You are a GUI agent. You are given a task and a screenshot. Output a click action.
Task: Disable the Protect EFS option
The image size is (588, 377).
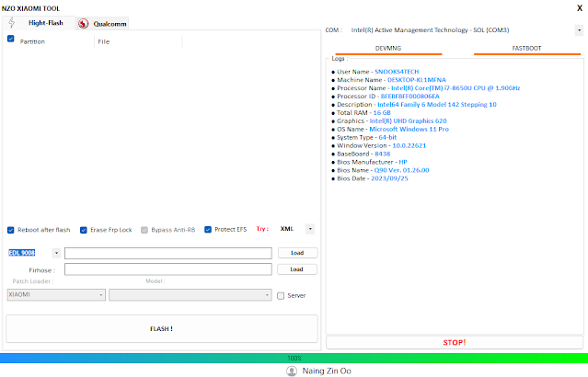pos(208,229)
